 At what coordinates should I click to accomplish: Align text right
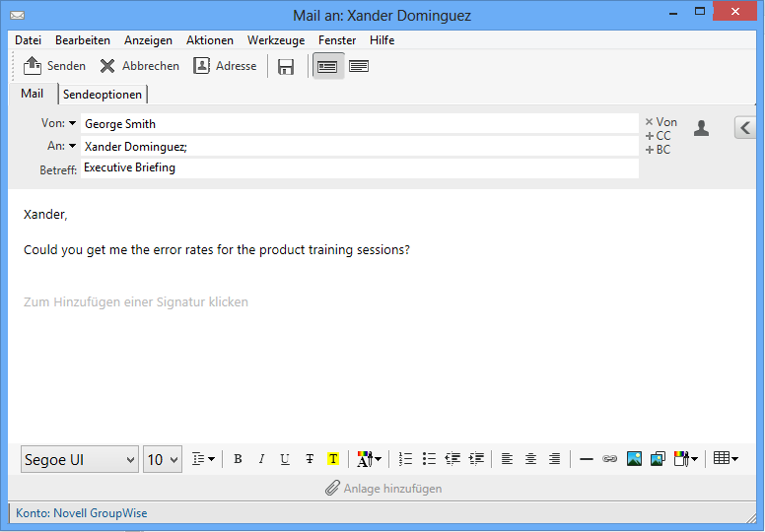[x=554, y=459]
